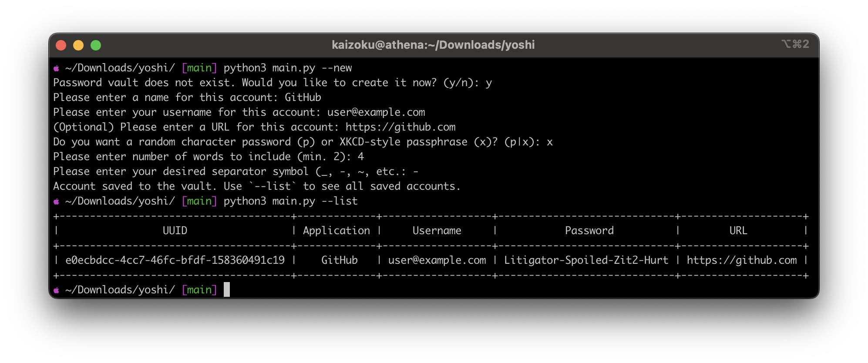Click the Apple prompt icon before --list command
868x363 pixels.
click(57, 202)
